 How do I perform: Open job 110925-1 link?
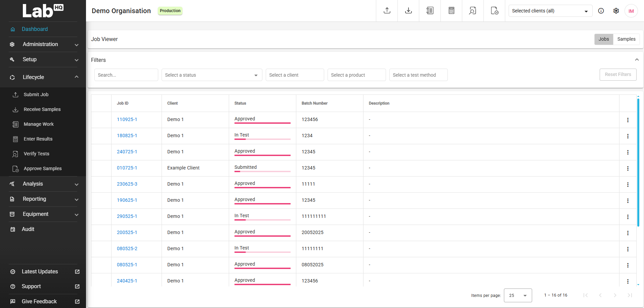127,119
